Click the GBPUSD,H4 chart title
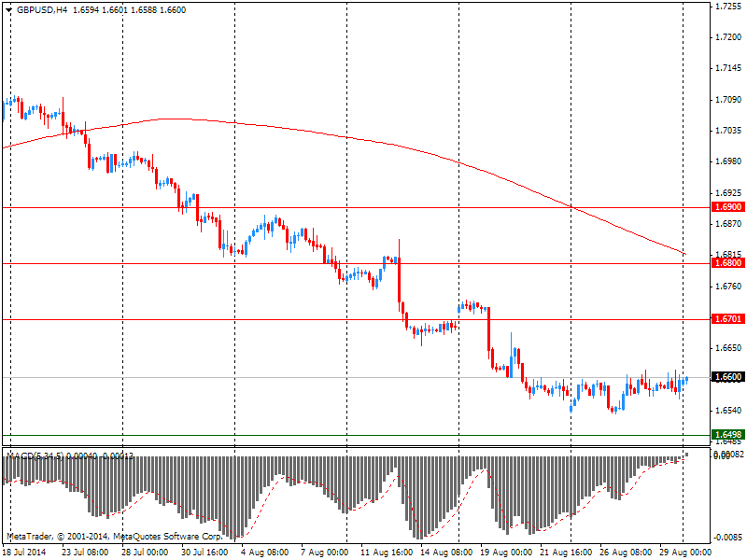The width and height of the screenshot is (747, 560). pyautogui.click(x=42, y=10)
